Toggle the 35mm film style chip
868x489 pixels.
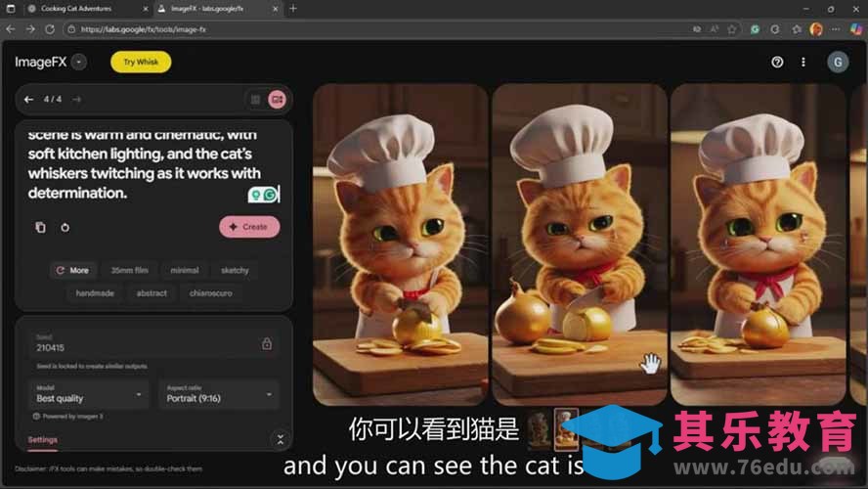[x=129, y=270]
